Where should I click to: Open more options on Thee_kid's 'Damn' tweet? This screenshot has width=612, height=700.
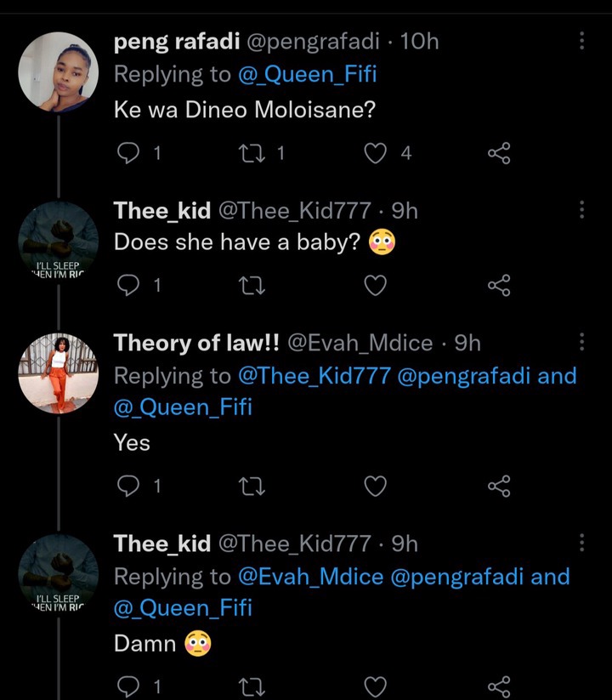pyautogui.click(x=581, y=542)
